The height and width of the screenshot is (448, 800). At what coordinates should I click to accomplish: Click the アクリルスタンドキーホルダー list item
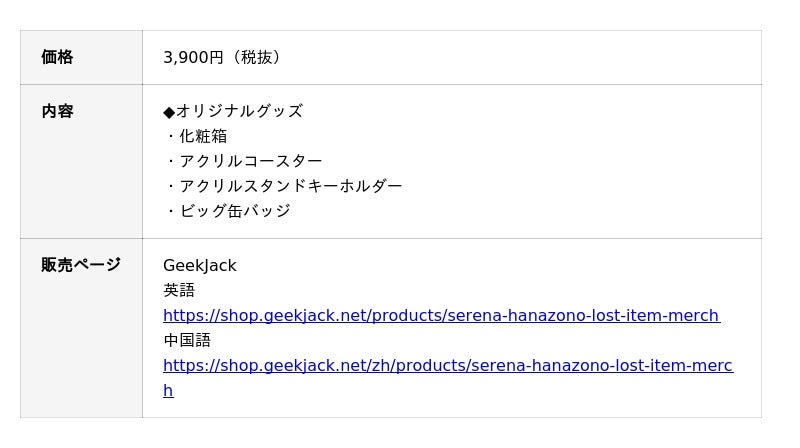[291, 186]
